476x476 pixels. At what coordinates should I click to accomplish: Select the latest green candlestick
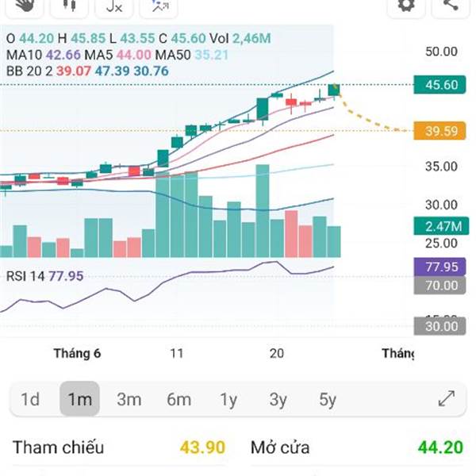click(x=334, y=90)
